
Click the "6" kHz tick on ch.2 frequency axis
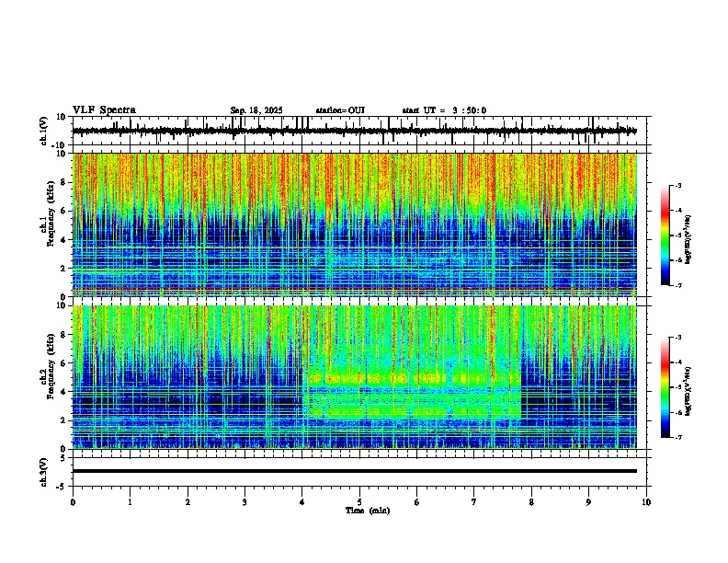pos(64,362)
